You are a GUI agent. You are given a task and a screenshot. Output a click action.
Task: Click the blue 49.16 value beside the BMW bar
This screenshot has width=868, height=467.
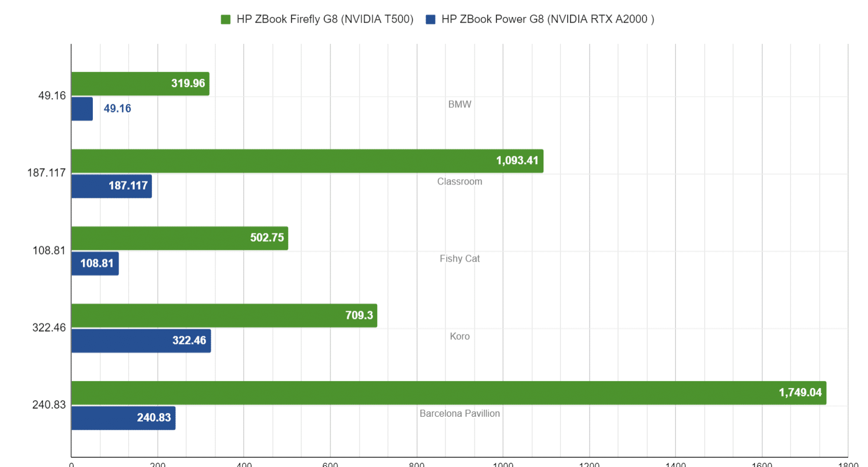(x=117, y=109)
